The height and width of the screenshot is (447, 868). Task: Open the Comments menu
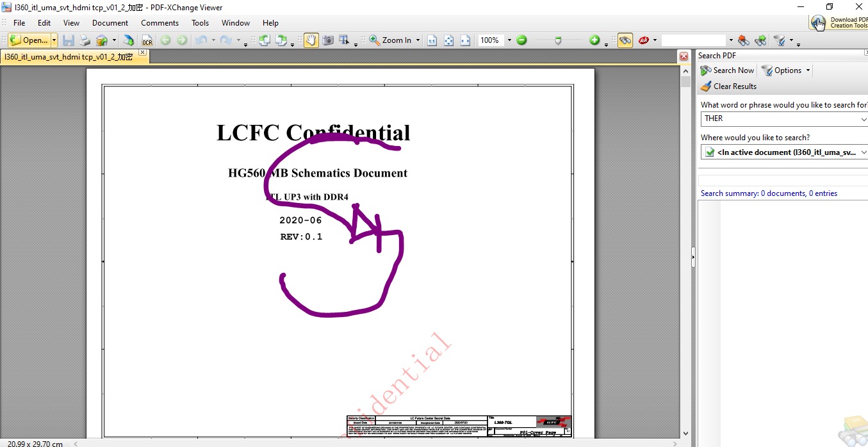[160, 22]
